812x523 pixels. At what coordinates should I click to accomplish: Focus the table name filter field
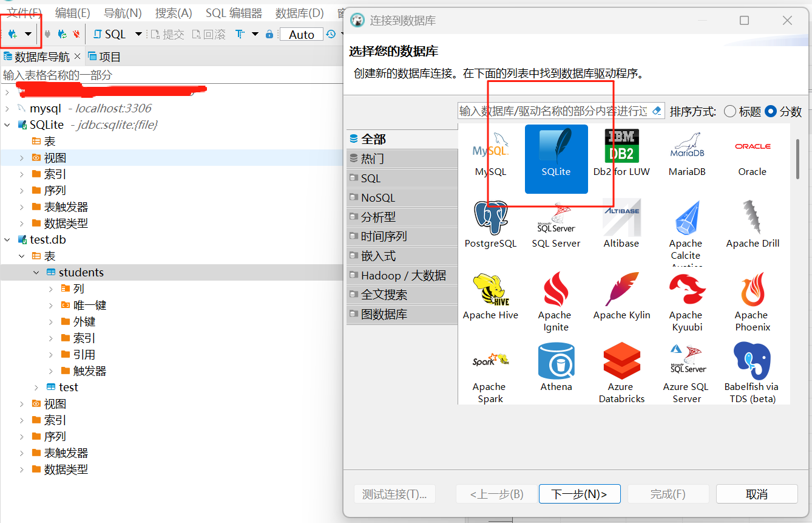point(172,75)
